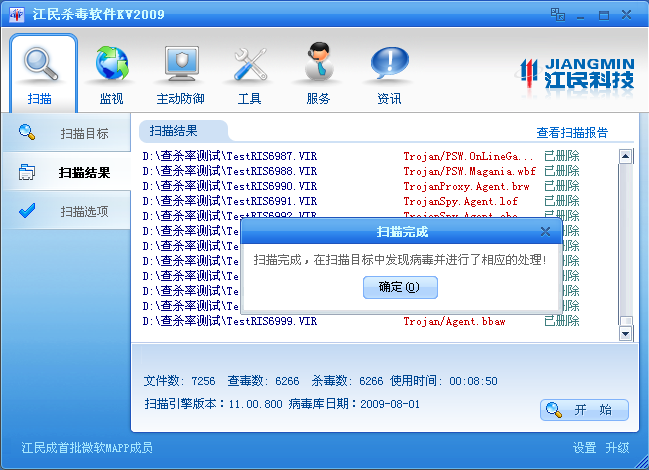
Task: Open the 主动防御 monitor shield icon
Action: (181, 63)
